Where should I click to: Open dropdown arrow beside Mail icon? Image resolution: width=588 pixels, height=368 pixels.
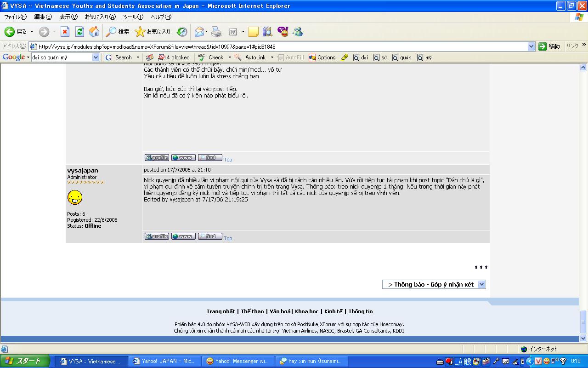pyautogui.click(x=207, y=32)
